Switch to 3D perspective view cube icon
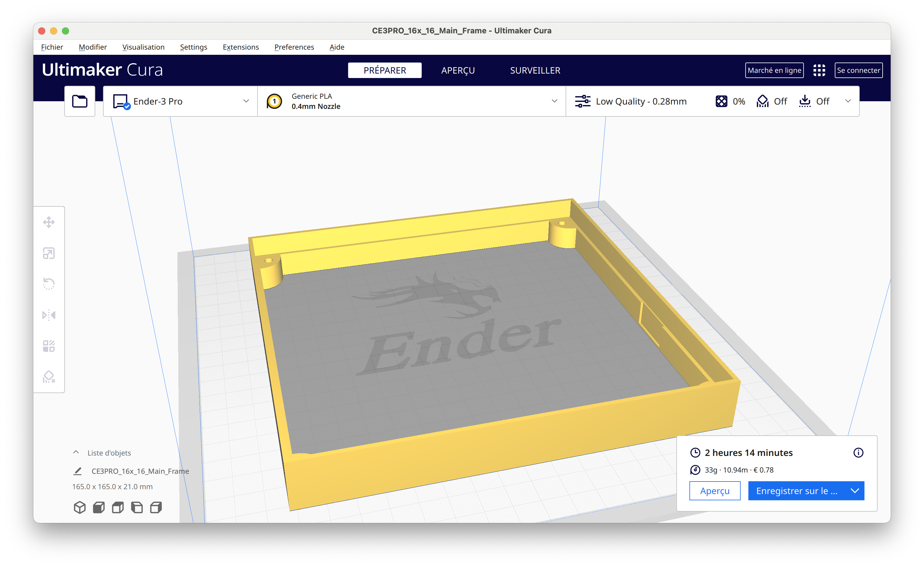Viewport: 924px width, 567px height. tap(80, 507)
